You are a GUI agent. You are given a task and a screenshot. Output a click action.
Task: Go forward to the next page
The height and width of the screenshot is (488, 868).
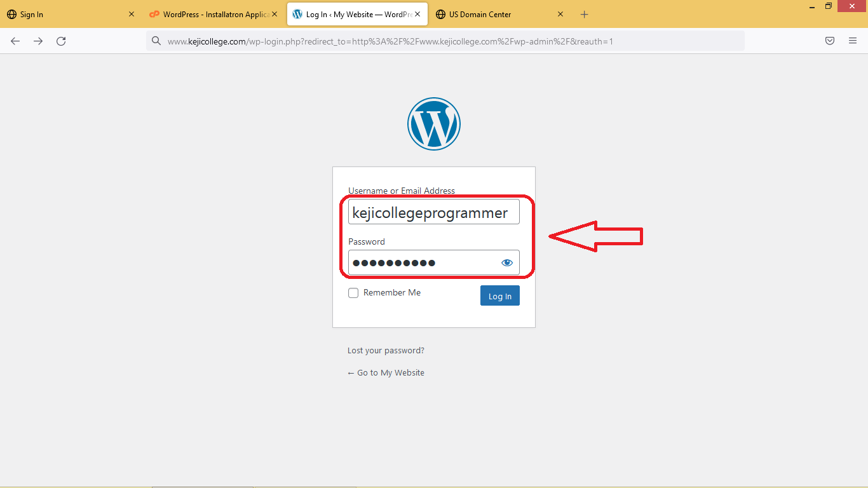click(x=38, y=41)
